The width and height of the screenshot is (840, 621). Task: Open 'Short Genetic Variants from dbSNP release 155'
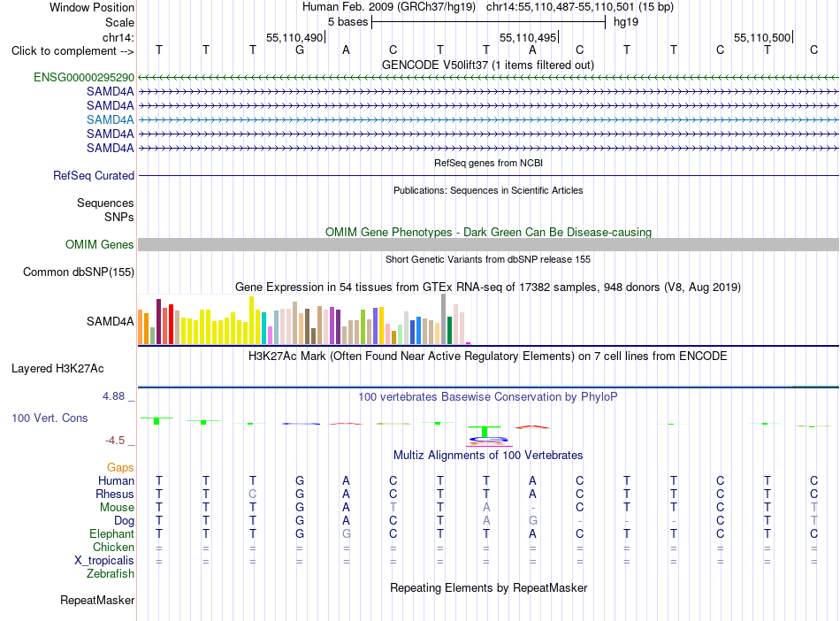pos(488,259)
